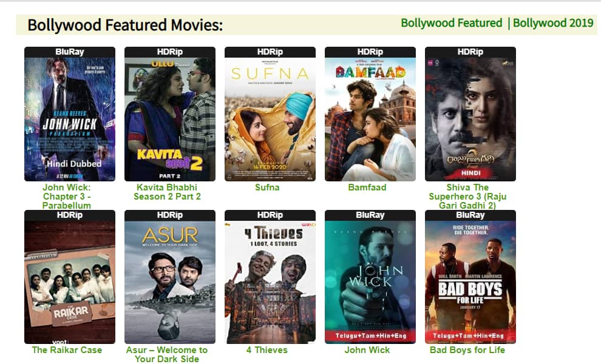
Task: Click the 'John Wick: Chapter 3 - Parabellum' title
Action: tap(67, 196)
